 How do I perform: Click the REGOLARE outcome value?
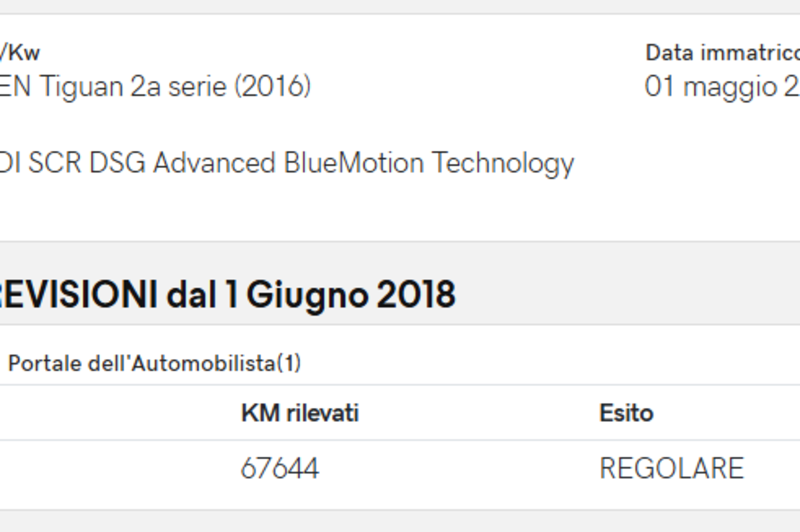(671, 469)
